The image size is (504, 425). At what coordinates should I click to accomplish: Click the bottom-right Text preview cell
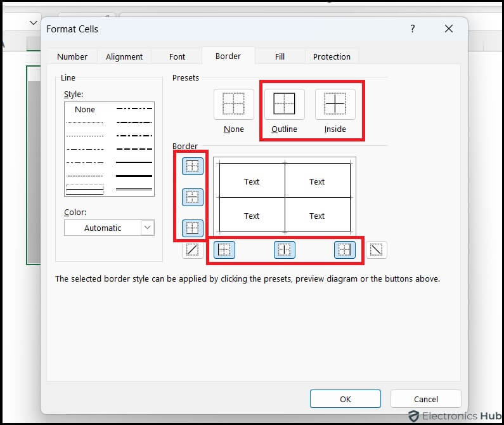coord(317,216)
